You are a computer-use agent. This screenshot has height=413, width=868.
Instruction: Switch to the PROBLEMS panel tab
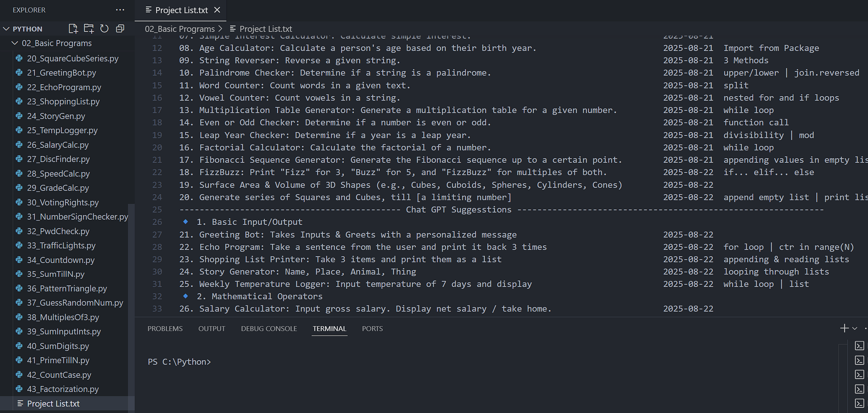click(x=165, y=328)
